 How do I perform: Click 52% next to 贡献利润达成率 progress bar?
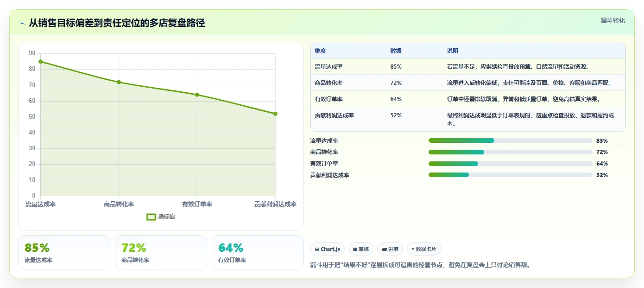click(x=602, y=175)
